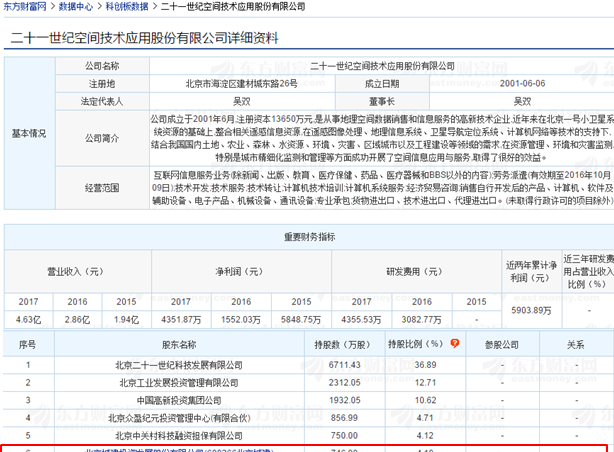Open the 东方财富网 breadcrumb link
Screen dimensions: 614x452
click(x=25, y=6)
